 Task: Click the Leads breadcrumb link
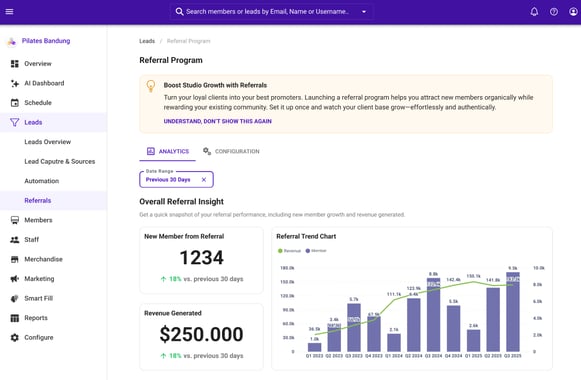click(147, 41)
